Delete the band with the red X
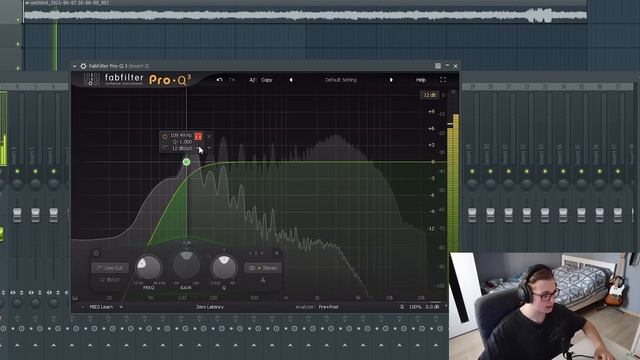Viewport: 640px width, 360px height. (x=198, y=136)
